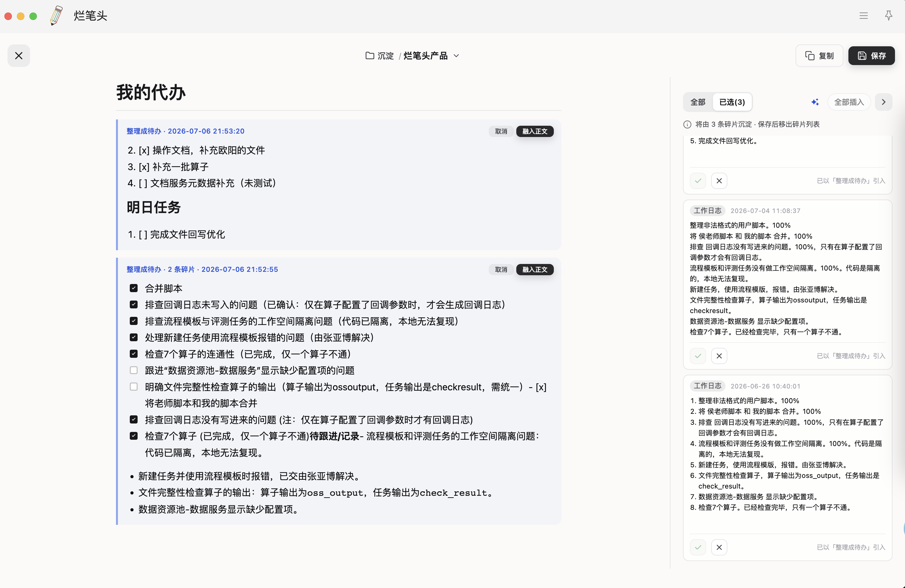Click the 全部插入 button
Viewport: 905px width, 588px height.
coord(849,102)
